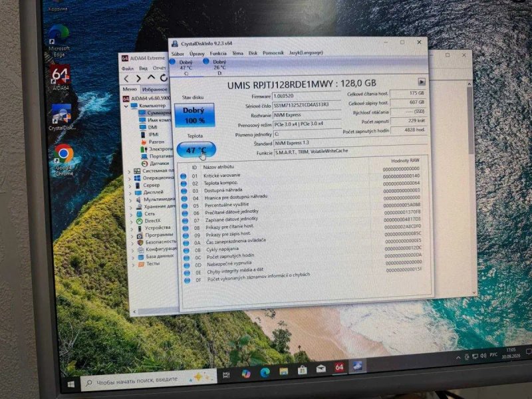Select the IPMI item in AIDA64 tree
The image size is (532, 399).
pos(150,135)
